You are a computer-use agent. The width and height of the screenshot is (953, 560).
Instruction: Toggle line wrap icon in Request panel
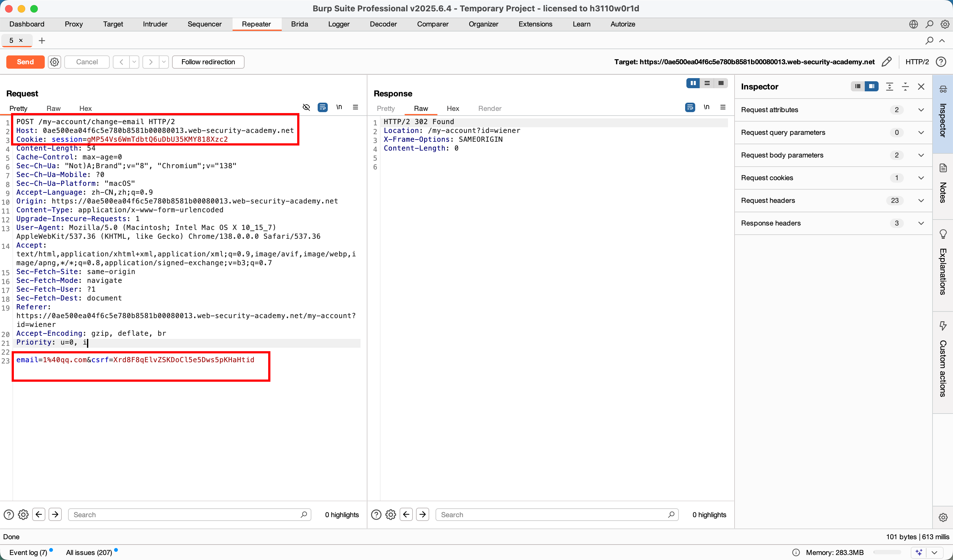323,107
